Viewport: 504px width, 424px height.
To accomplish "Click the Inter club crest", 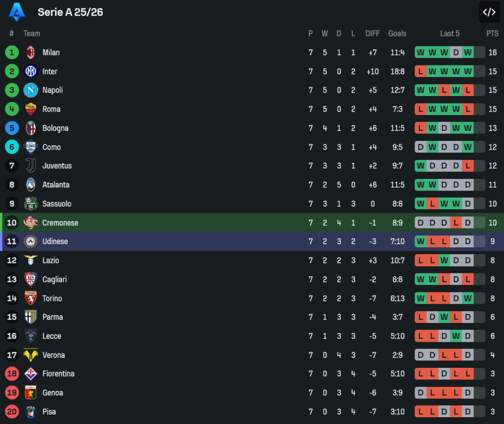I will (x=31, y=71).
